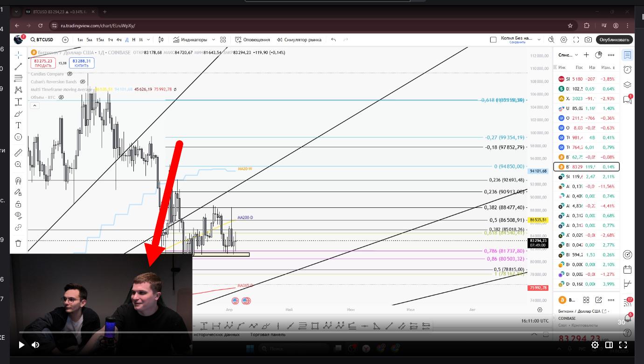Collapse the indicator legend chevron
The height and width of the screenshot is (364, 644).
[35, 106]
